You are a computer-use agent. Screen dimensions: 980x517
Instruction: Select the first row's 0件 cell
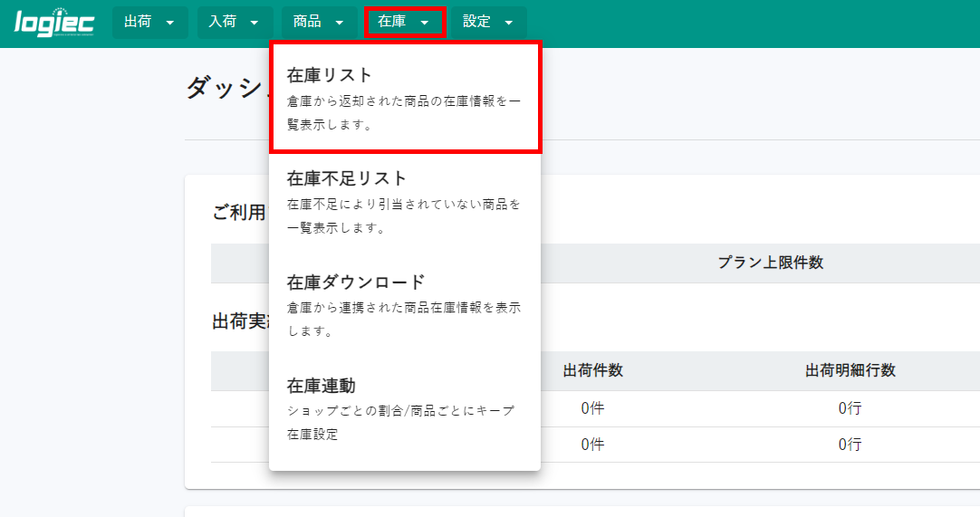pyautogui.click(x=592, y=408)
